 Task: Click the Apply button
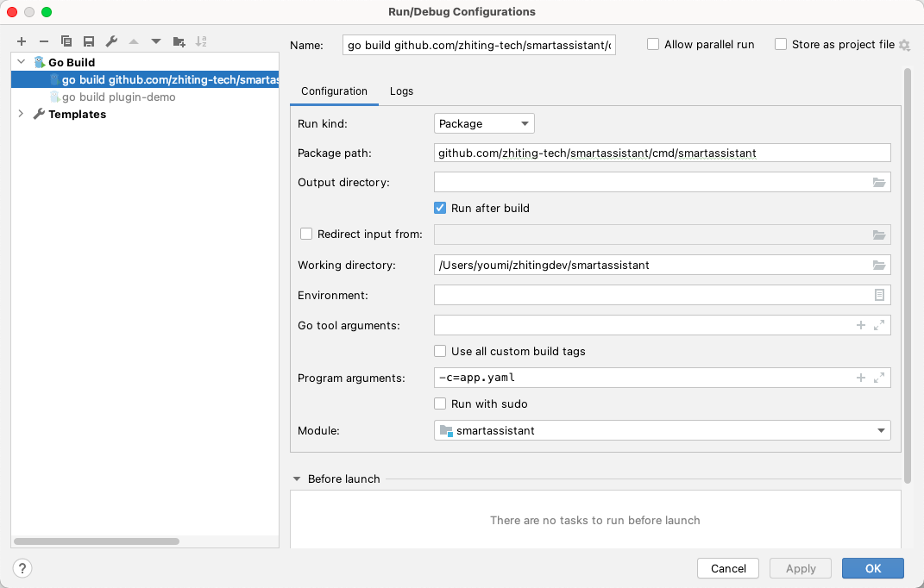(x=801, y=568)
